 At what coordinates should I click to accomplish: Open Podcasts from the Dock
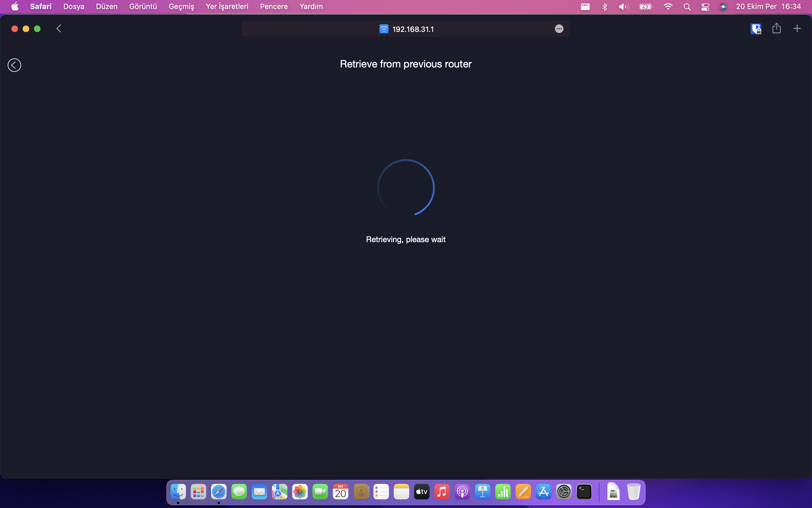pos(462,492)
